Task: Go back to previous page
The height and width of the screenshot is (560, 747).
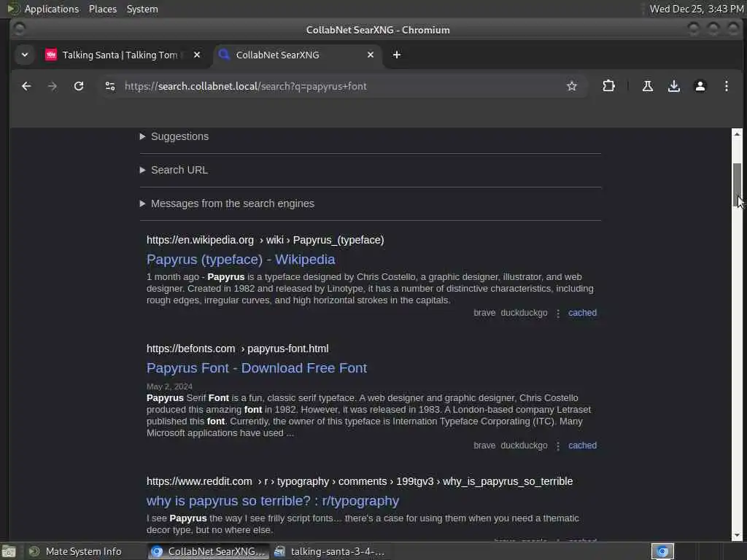Action: click(26, 86)
